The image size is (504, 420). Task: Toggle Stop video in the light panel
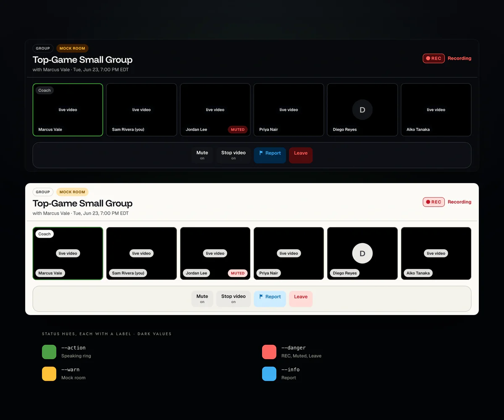234,299
